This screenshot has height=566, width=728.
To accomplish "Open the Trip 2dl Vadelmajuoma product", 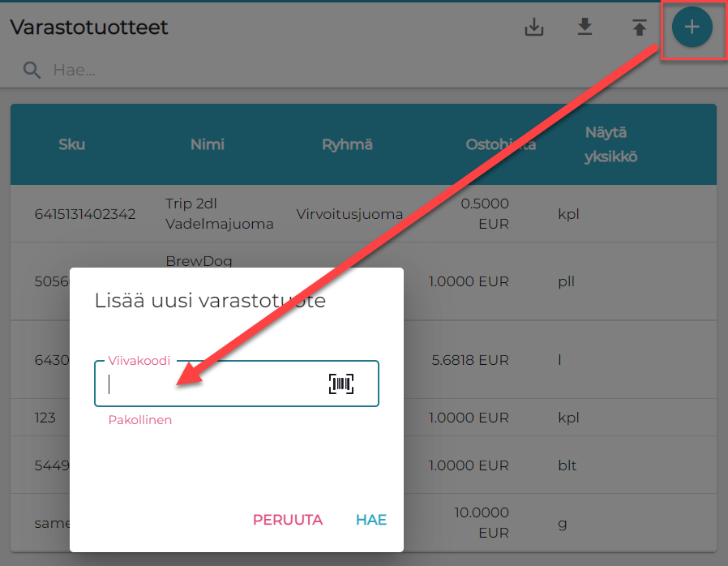I will 219,214.
